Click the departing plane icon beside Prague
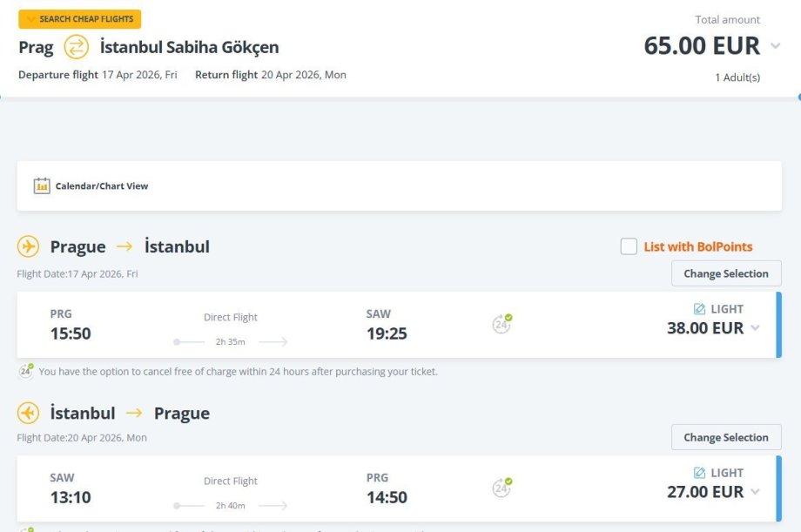 tap(29, 246)
